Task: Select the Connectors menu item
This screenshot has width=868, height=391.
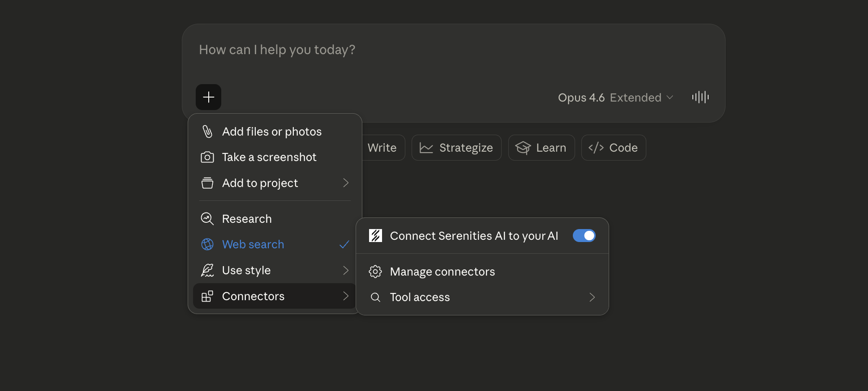Action: pyautogui.click(x=253, y=296)
